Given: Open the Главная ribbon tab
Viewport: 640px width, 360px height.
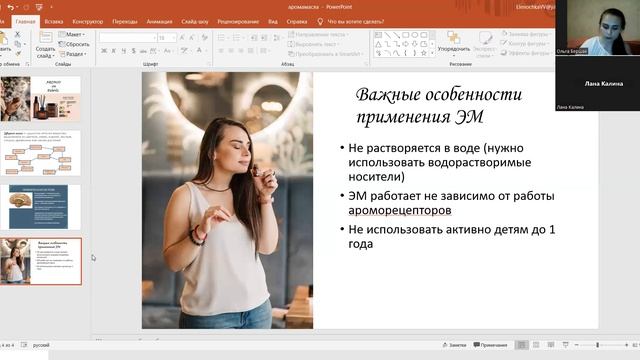Looking at the screenshot, I should point(25,22).
